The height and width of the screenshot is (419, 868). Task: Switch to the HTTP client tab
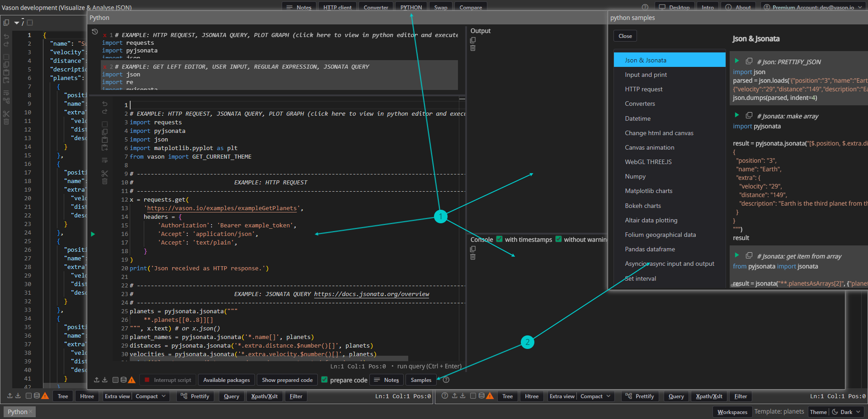337,7
